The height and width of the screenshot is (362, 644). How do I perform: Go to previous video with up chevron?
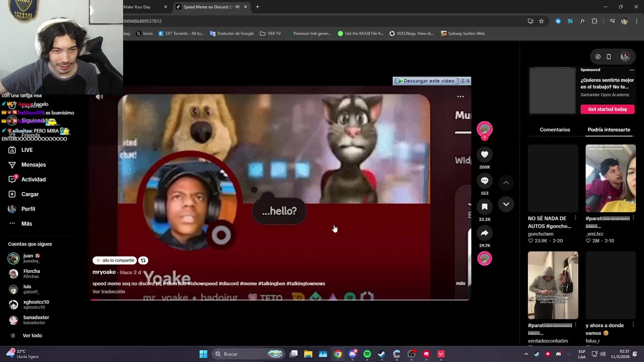506,183
